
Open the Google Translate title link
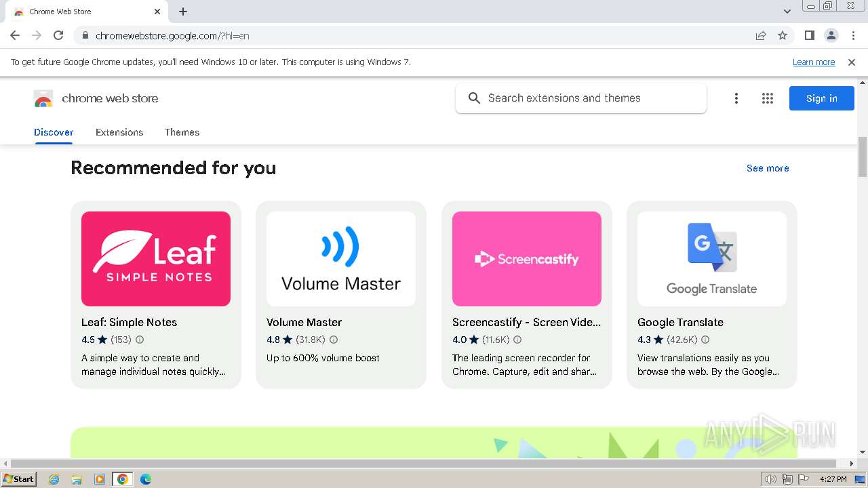[x=680, y=322]
